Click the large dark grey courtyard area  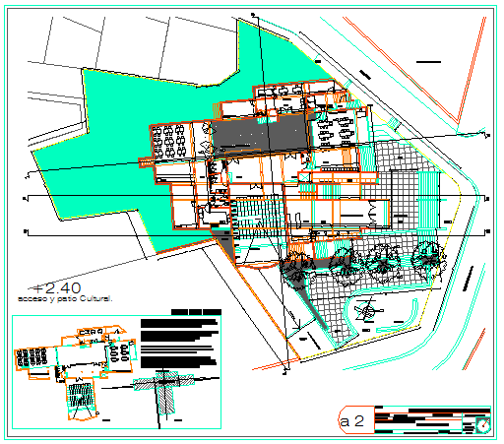tap(261, 135)
